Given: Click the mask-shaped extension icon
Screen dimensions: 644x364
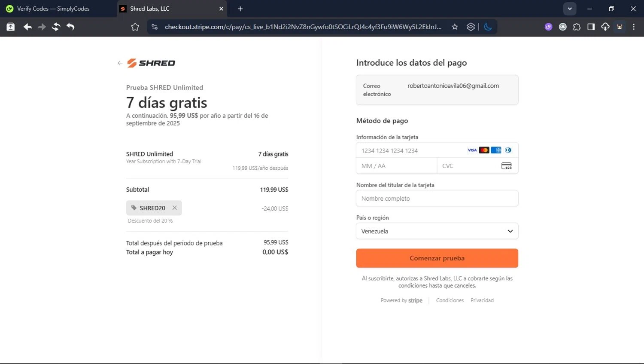Looking at the screenshot, I should click(x=562, y=27).
